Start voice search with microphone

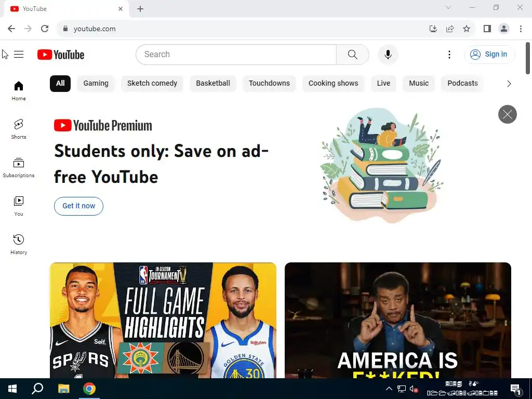point(388,54)
